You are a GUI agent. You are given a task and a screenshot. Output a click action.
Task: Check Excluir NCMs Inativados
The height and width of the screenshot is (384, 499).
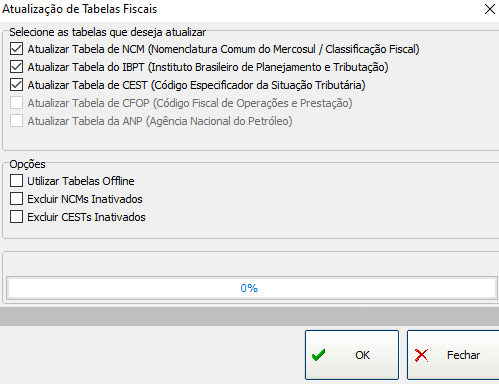click(x=16, y=199)
